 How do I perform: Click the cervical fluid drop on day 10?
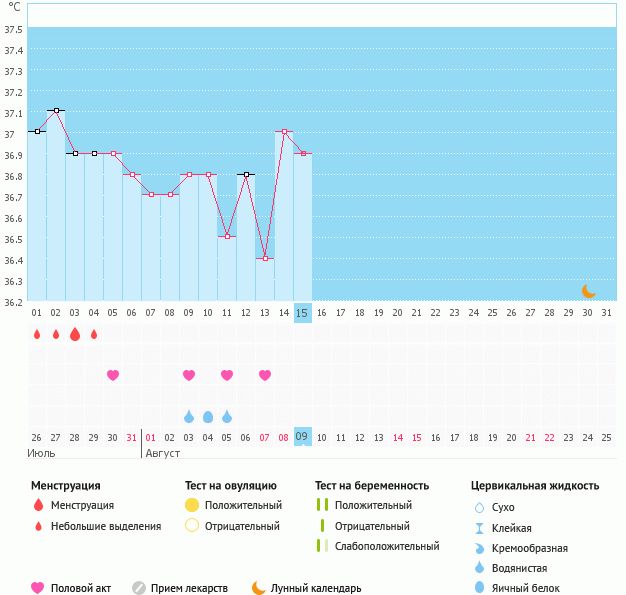[x=208, y=416]
